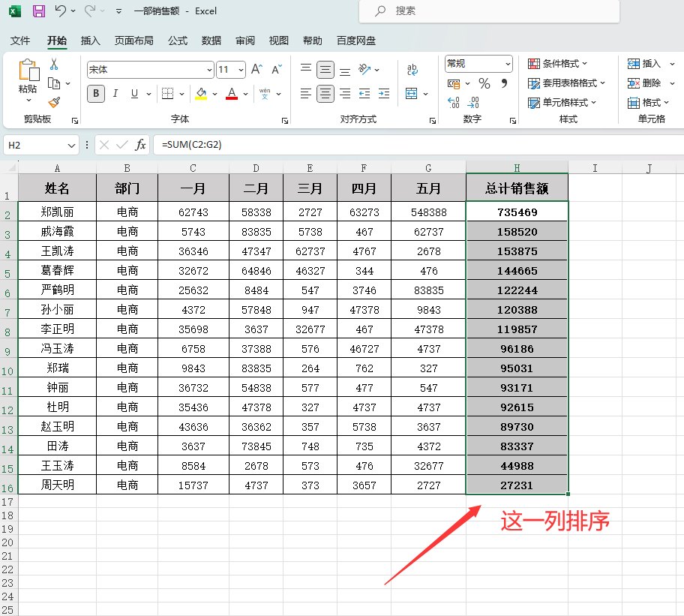This screenshot has height=616, width=684.
Task: Click the Decrease Indent icon
Action: coord(364,93)
